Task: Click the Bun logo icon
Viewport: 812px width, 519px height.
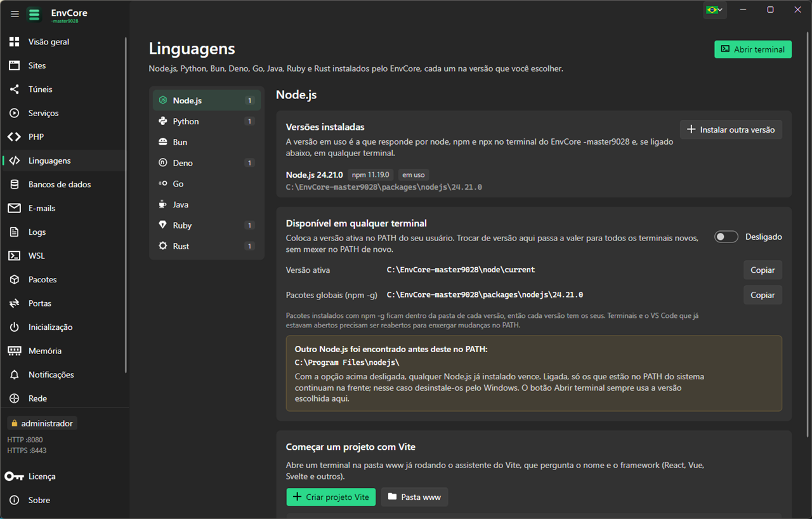Action: (x=163, y=142)
